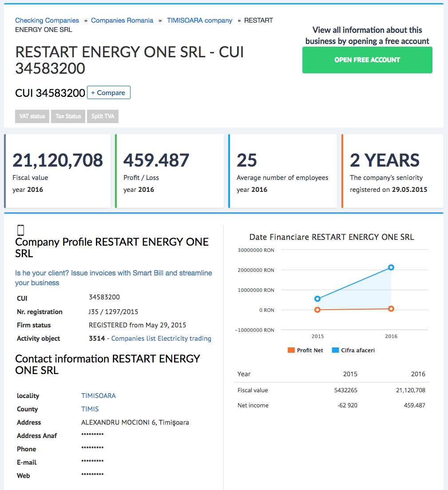Toggle Cifra afaceri legend blue swatch
This screenshot has height=490, width=448.
335,351
